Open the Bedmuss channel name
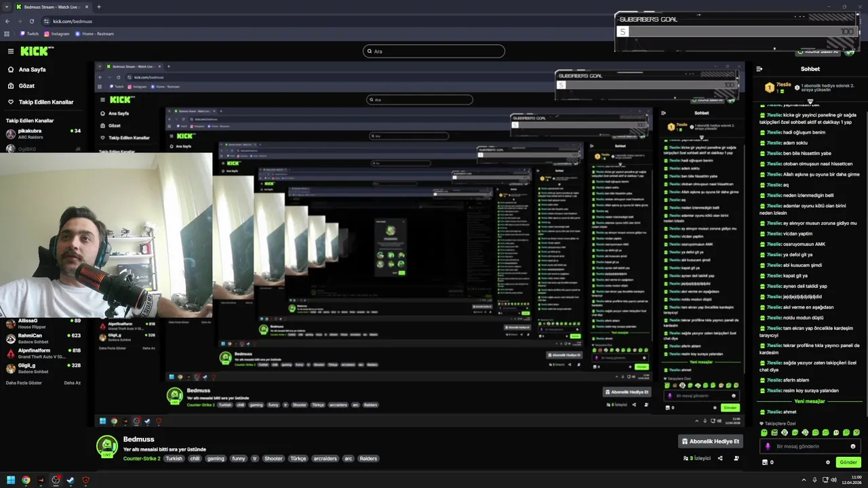Image resolution: width=868 pixels, height=488 pixels. (x=138, y=439)
